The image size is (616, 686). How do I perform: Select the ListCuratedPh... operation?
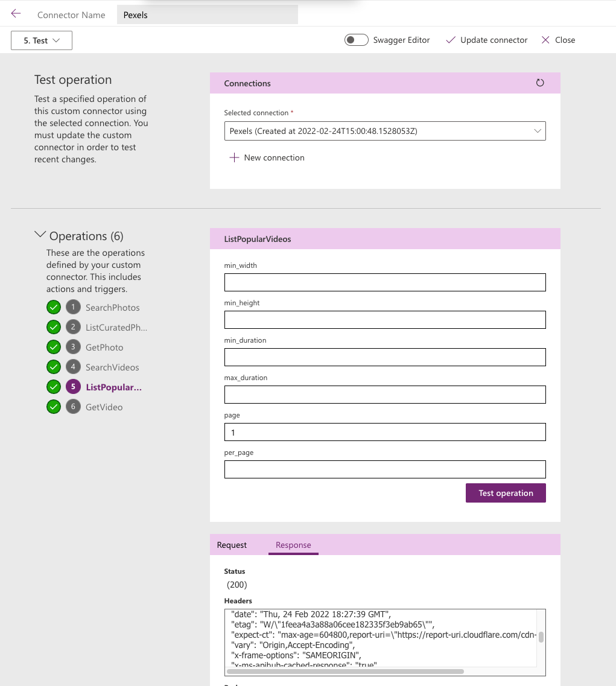[x=116, y=327]
